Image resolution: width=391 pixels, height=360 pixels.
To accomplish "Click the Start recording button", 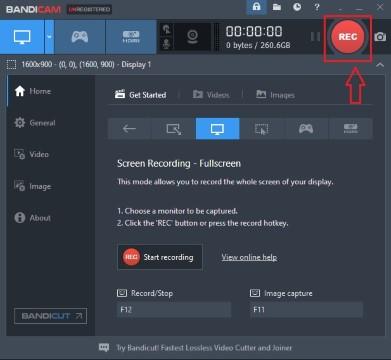I will [160, 257].
